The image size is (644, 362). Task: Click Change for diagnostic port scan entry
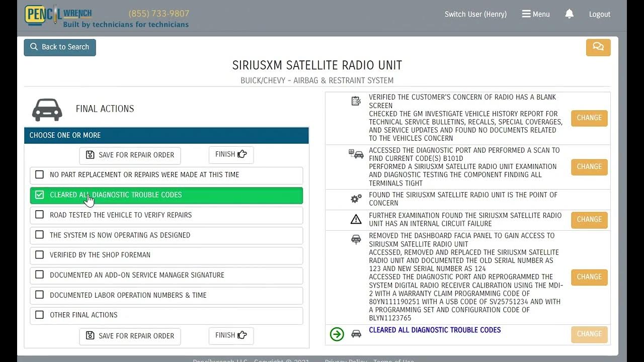(589, 167)
